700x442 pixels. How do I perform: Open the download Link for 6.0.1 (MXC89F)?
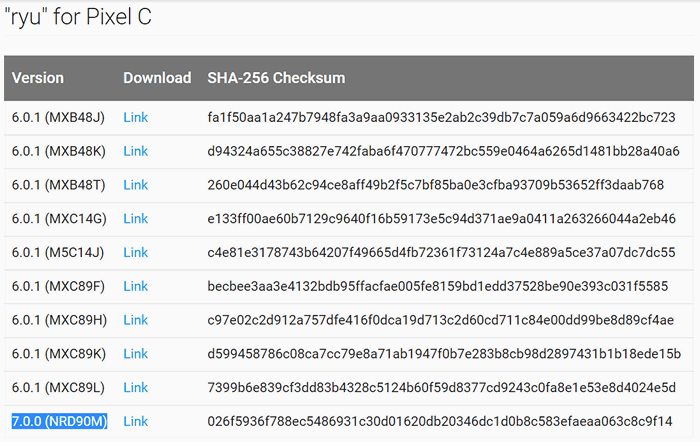click(135, 286)
